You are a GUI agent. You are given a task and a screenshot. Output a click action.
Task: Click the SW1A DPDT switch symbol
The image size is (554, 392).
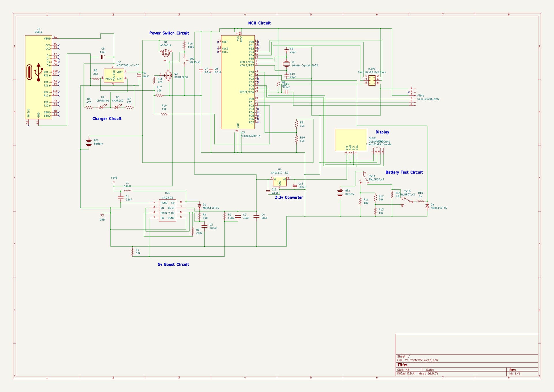click(365, 178)
